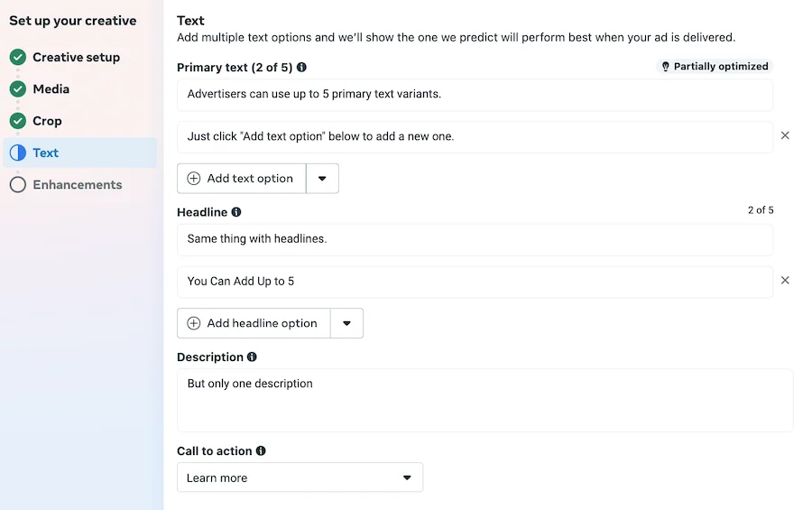Click the Add text option button
812x510 pixels.
[x=241, y=179]
